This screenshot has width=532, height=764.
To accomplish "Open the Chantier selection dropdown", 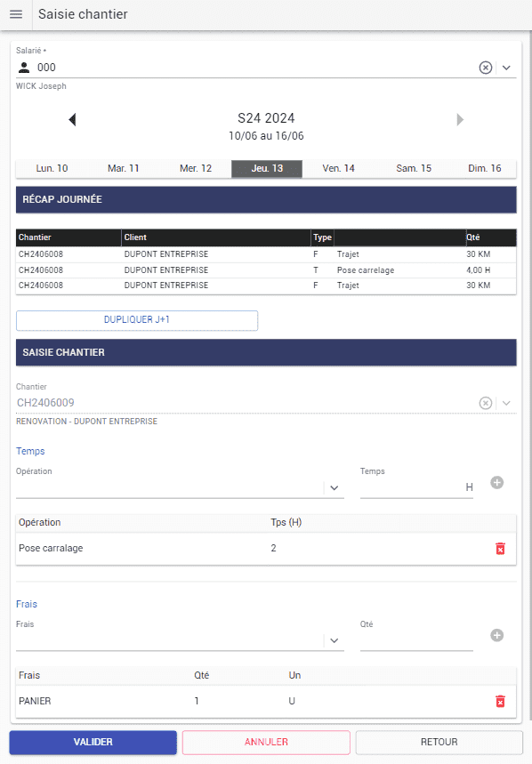I will click(507, 403).
